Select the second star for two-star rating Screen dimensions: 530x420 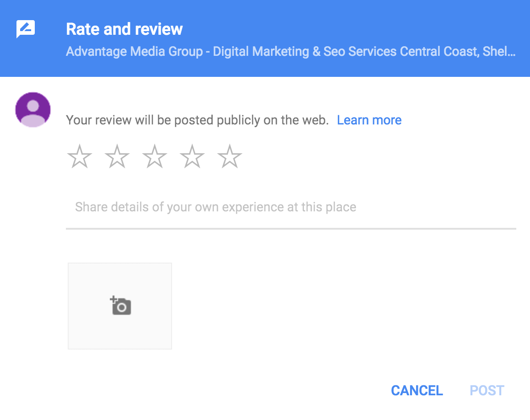coord(117,157)
